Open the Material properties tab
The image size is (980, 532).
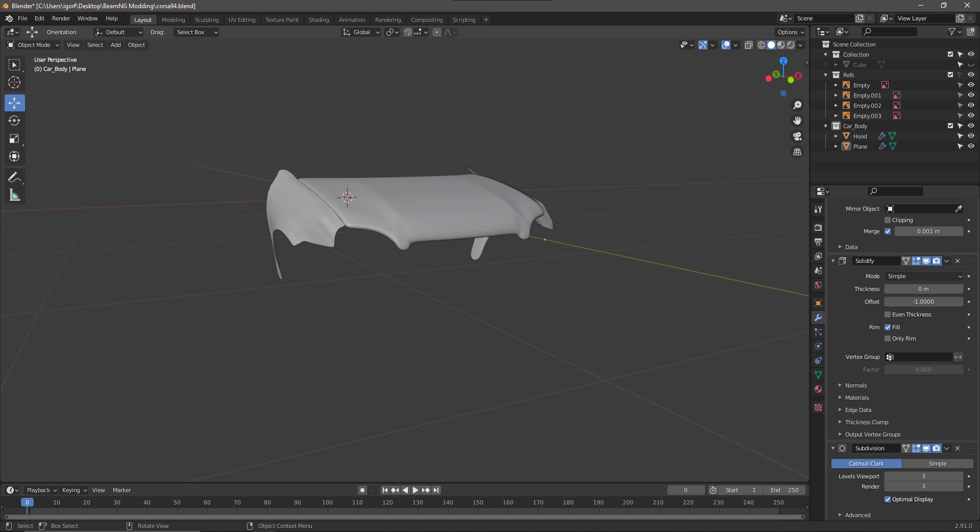click(x=818, y=389)
